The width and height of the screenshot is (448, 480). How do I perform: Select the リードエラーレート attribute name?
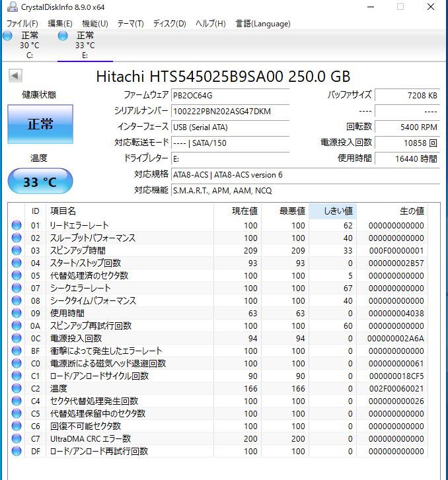point(79,226)
